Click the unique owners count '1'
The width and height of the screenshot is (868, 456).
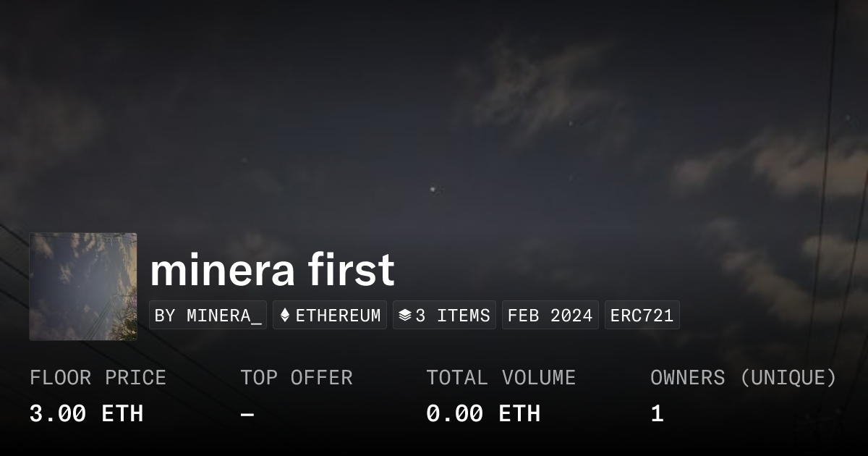[x=657, y=414]
